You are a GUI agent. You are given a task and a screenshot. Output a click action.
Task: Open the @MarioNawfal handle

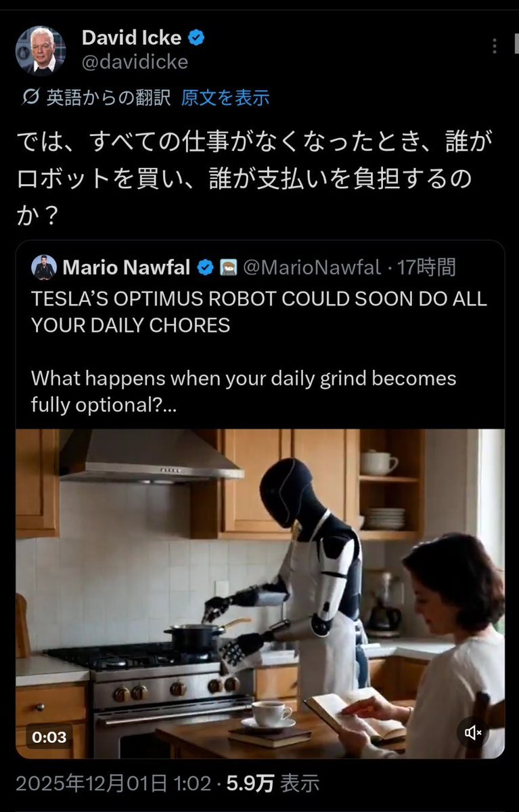(311, 268)
